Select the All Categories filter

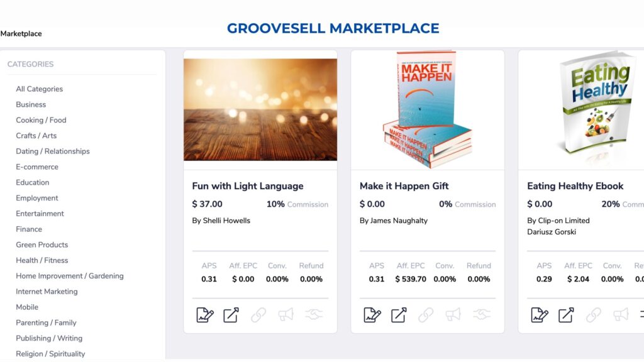(40, 89)
